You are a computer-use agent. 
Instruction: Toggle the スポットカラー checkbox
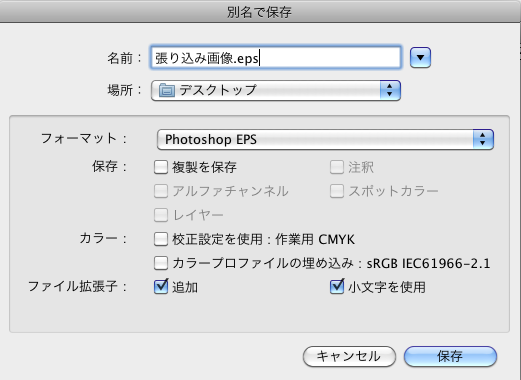(337, 191)
